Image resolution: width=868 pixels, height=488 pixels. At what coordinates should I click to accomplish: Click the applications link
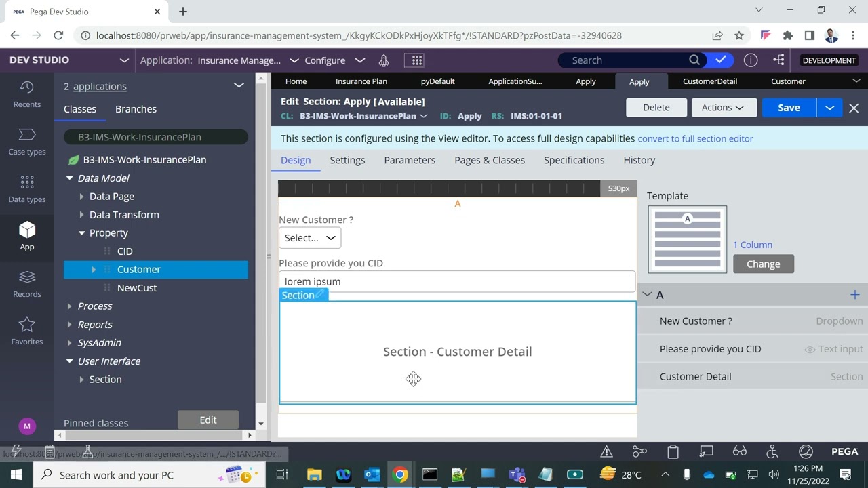(100, 86)
